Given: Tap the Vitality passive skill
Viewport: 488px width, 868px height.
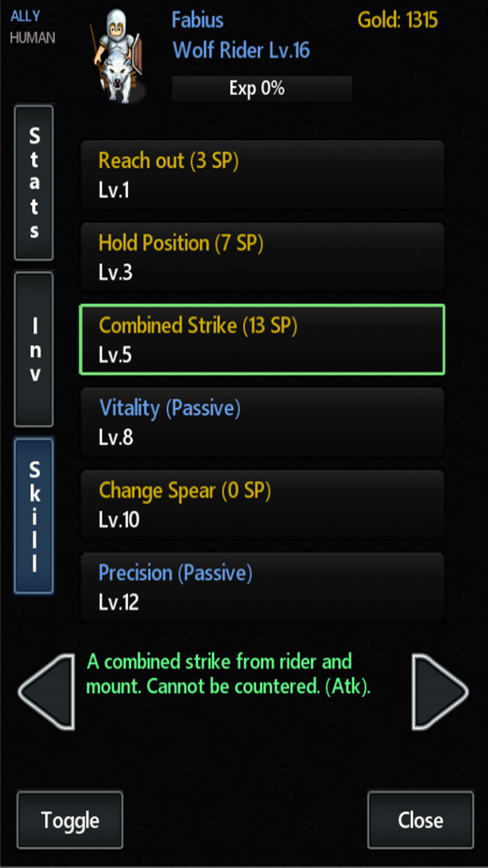Looking at the screenshot, I should pyautogui.click(x=262, y=422).
